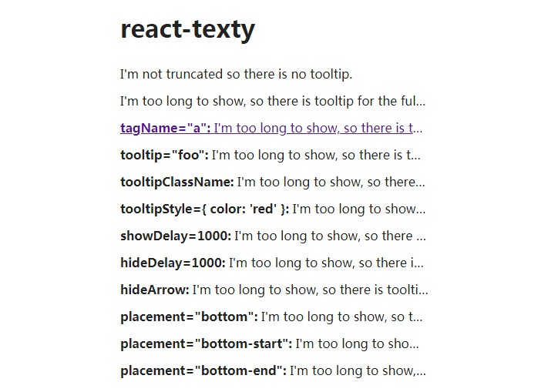Open the tagName="a" hyperlink
The image size is (558, 392).
(x=271, y=129)
